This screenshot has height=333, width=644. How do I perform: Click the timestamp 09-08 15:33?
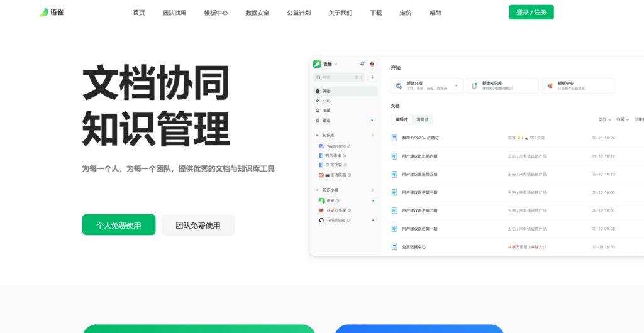pos(603,247)
